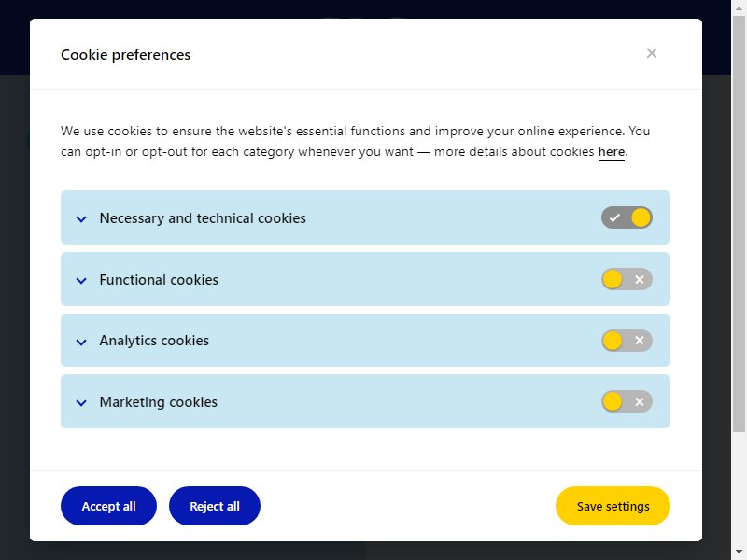Select the Functional cookies label
Viewport: 747px width, 560px height.
pyautogui.click(x=159, y=279)
